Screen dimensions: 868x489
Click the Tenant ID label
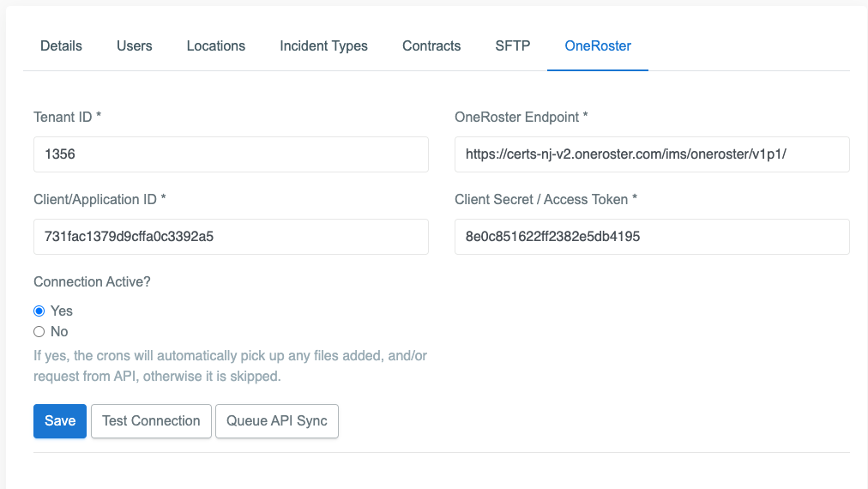point(68,118)
